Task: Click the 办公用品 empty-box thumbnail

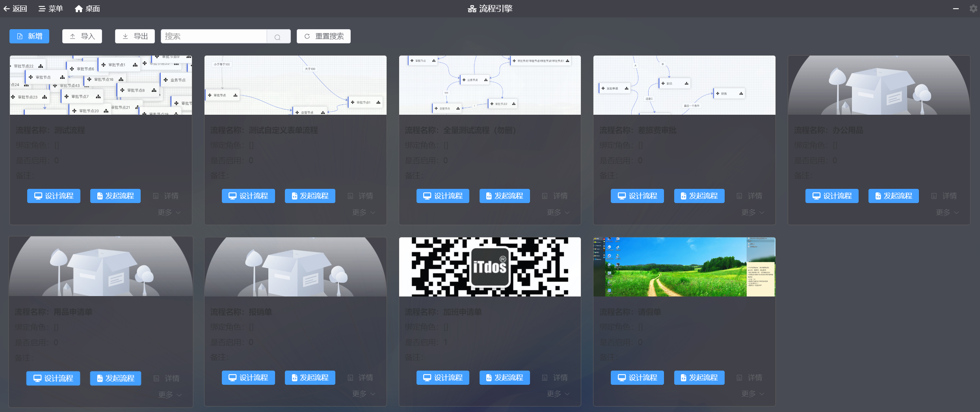Action: point(879,85)
